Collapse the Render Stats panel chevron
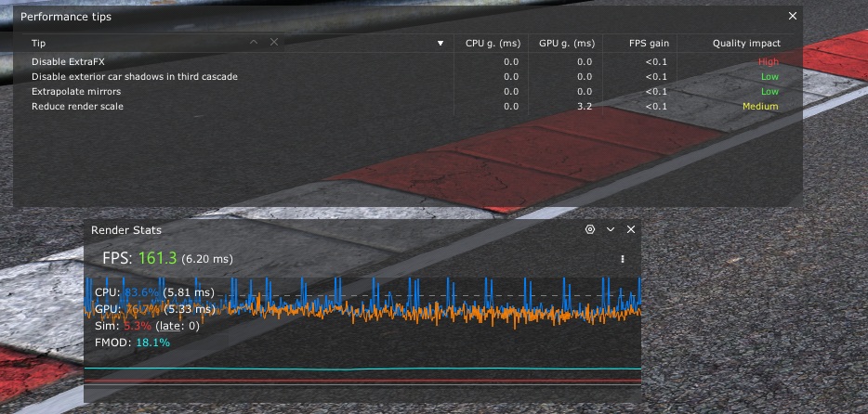 click(x=611, y=229)
